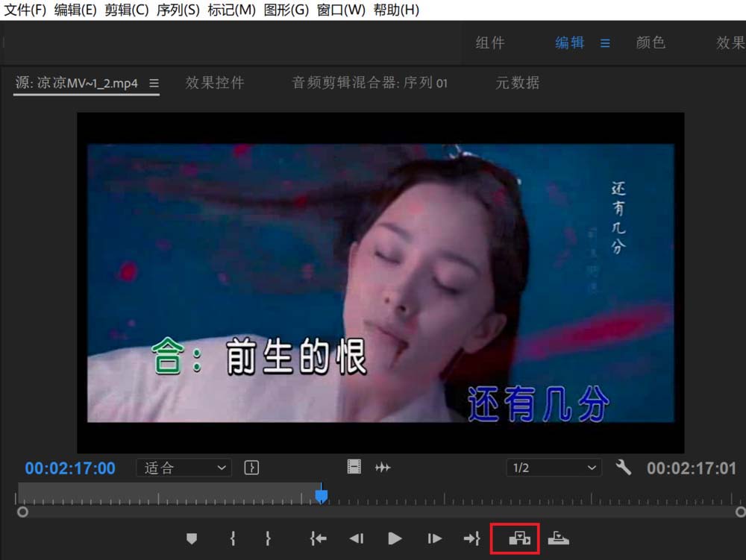Click the Step Forward one frame icon
The image size is (746, 560).
tap(433, 538)
